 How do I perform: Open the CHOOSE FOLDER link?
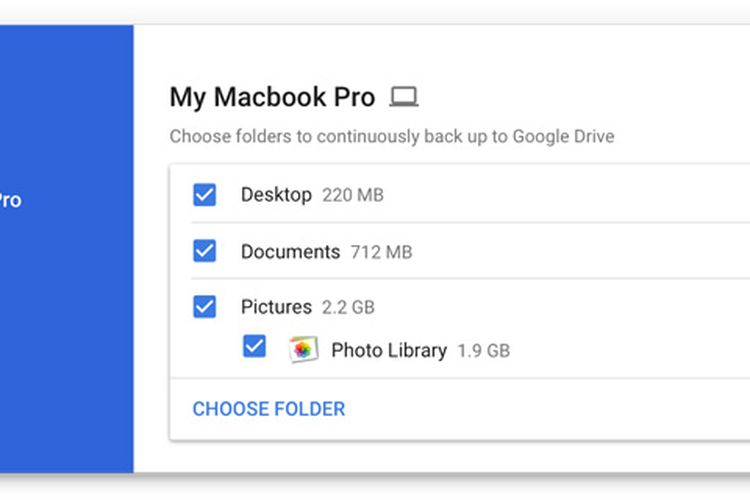269,409
